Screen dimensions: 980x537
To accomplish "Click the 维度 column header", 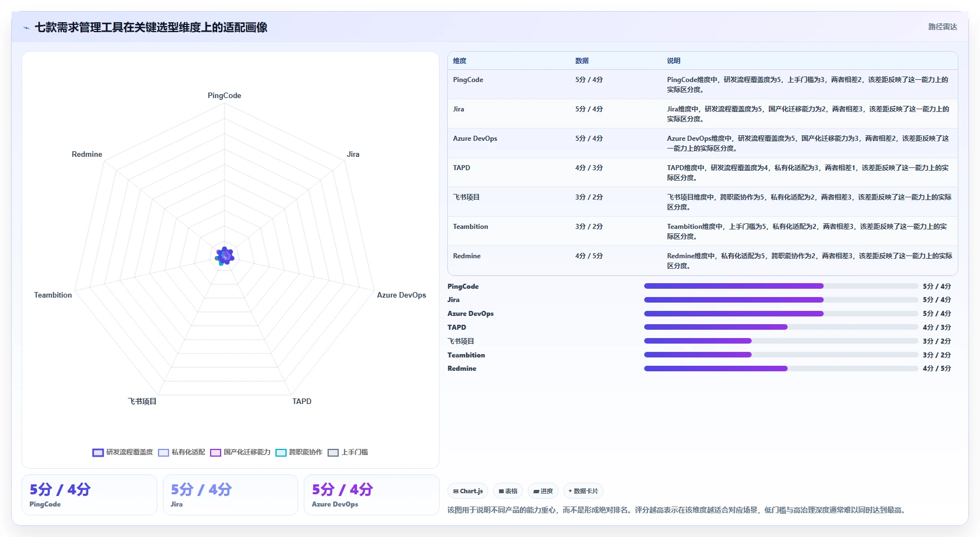I will click(x=460, y=61).
